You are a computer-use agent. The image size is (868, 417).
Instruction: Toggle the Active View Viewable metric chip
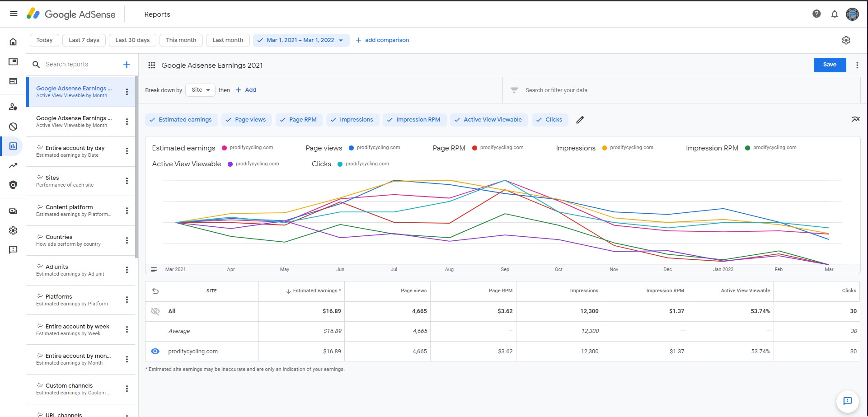tap(489, 120)
